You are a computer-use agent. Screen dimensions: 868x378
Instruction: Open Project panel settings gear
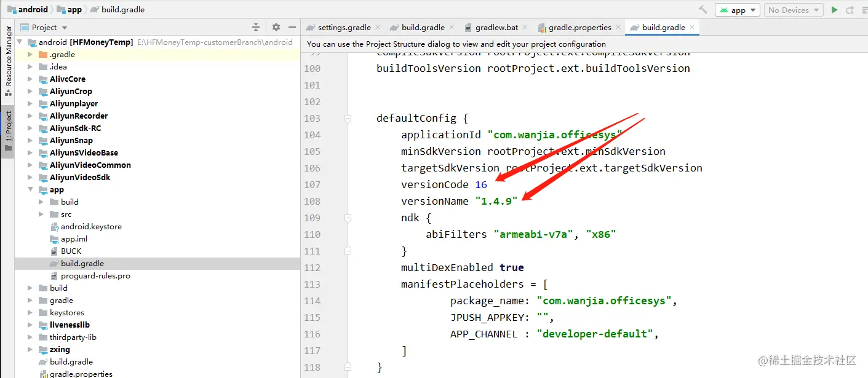[276, 27]
